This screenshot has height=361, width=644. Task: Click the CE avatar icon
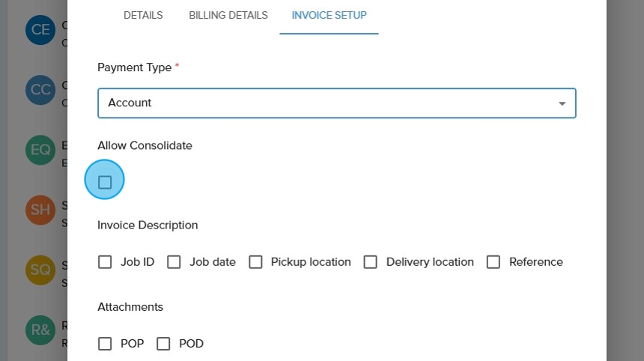coord(40,30)
